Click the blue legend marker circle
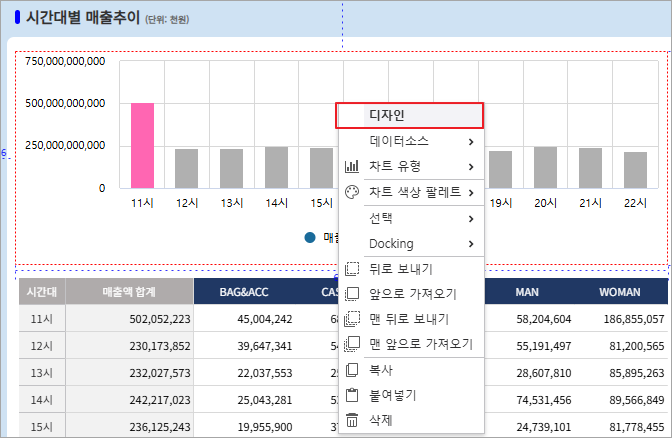The height and width of the screenshot is (438, 672). [x=310, y=238]
